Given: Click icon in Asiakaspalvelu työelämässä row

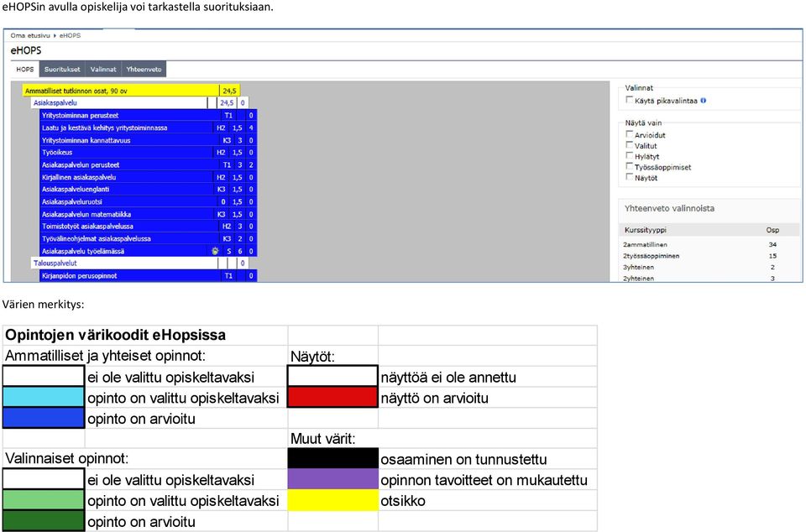Looking at the screenshot, I should 215,251.
